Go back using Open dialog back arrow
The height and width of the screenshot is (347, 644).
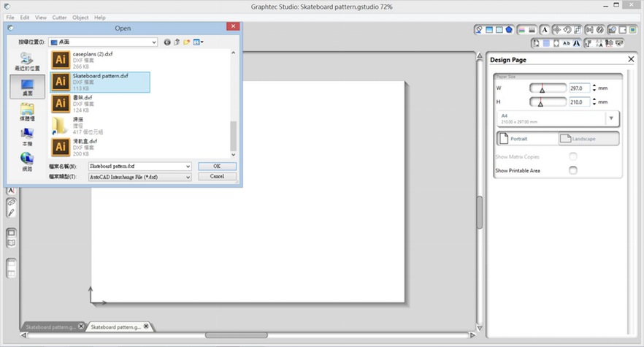167,42
